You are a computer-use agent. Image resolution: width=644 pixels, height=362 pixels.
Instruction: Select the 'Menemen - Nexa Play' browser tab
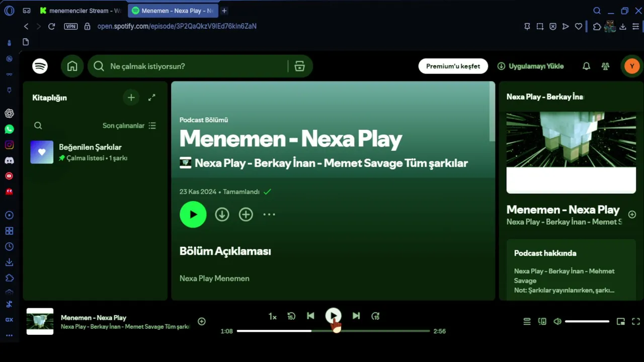pyautogui.click(x=173, y=11)
